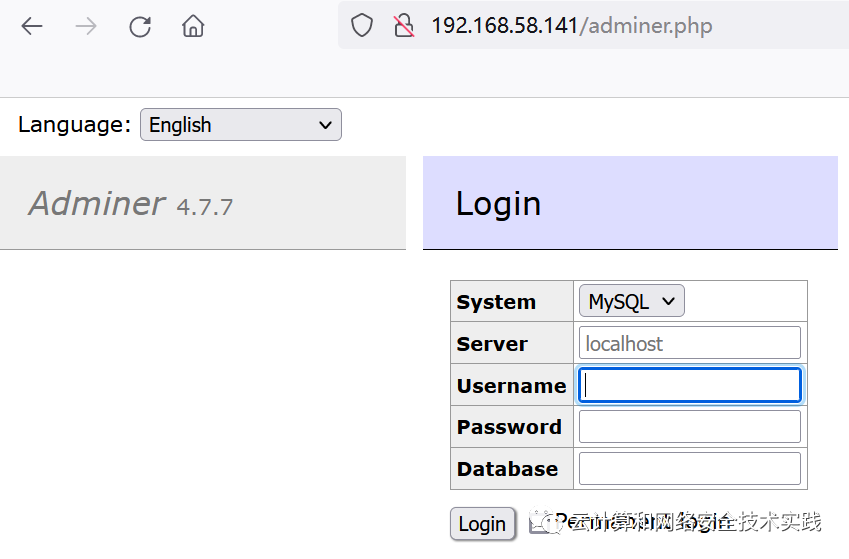Click the Password row label
Viewport: 849px width, 559px height.
(x=509, y=427)
